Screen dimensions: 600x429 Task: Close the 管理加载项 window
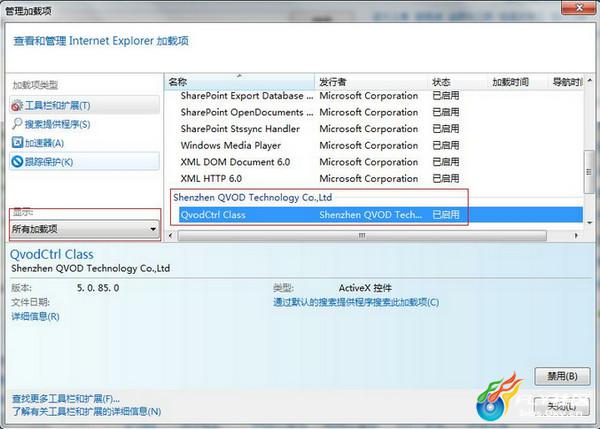click(x=579, y=7)
